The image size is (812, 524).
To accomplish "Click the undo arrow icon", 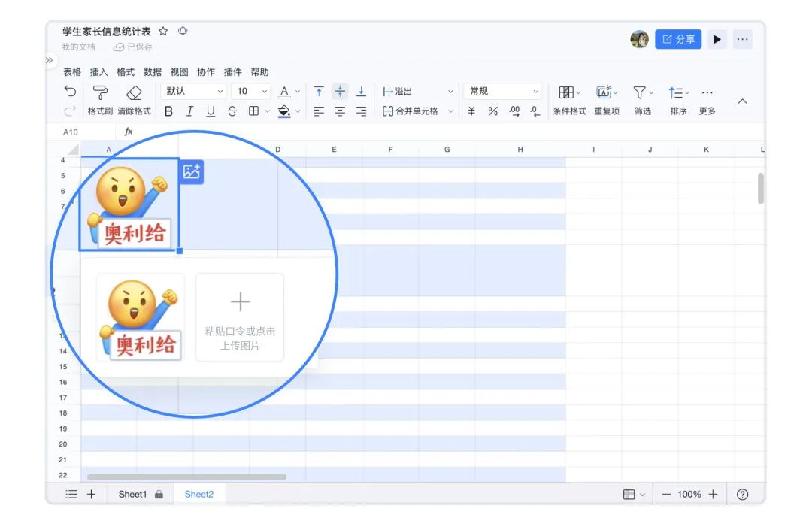I will pos(70,92).
